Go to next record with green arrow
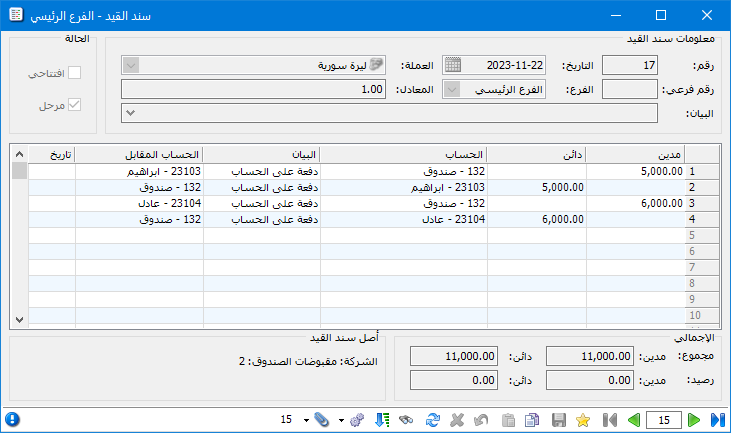Viewport: 731px width, 433px height. click(x=694, y=420)
